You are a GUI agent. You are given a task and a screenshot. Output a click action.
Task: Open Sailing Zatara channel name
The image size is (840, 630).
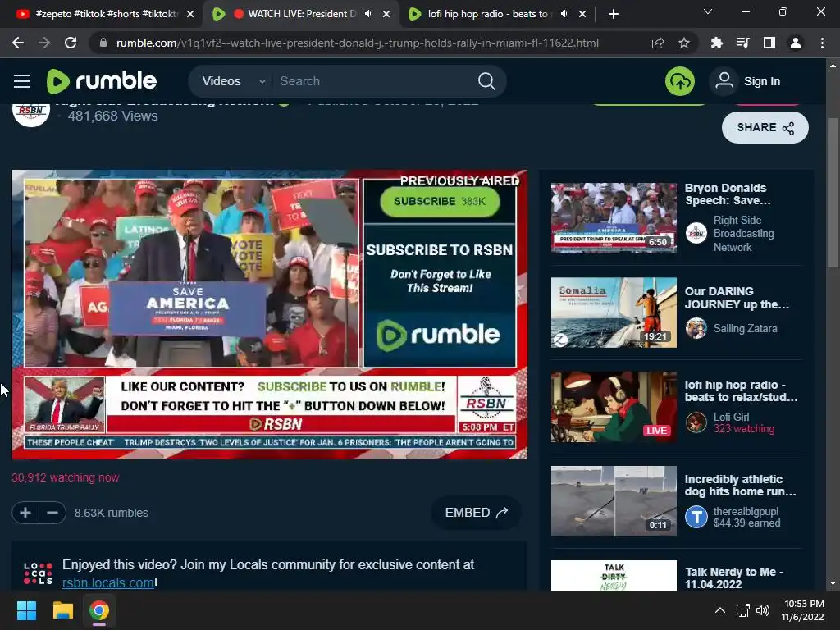click(x=745, y=328)
